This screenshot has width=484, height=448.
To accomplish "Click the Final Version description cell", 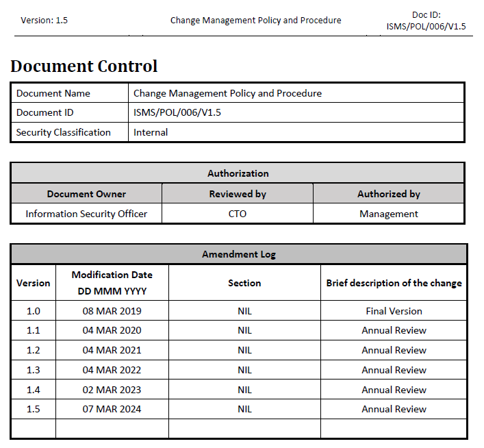I will 394,311.
